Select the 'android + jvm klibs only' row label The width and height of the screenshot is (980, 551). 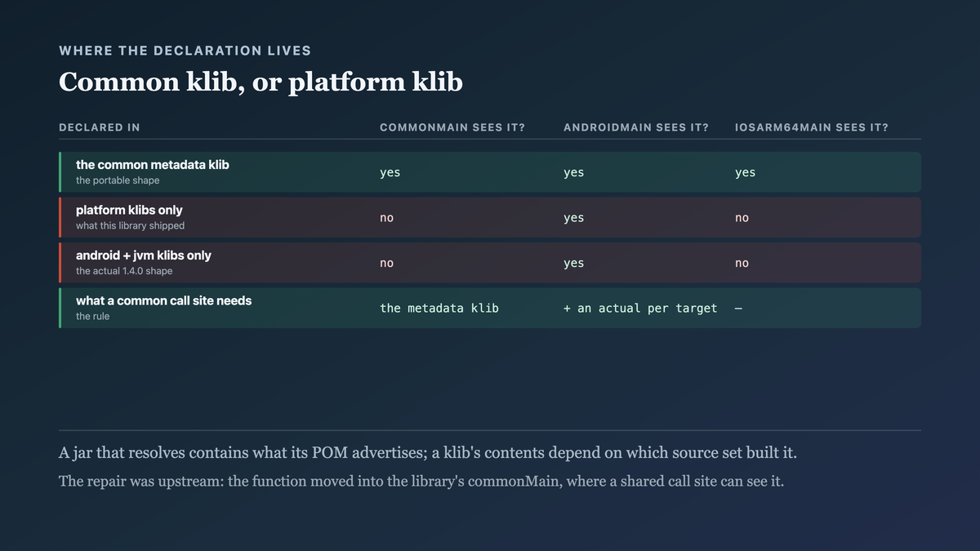[x=144, y=256]
